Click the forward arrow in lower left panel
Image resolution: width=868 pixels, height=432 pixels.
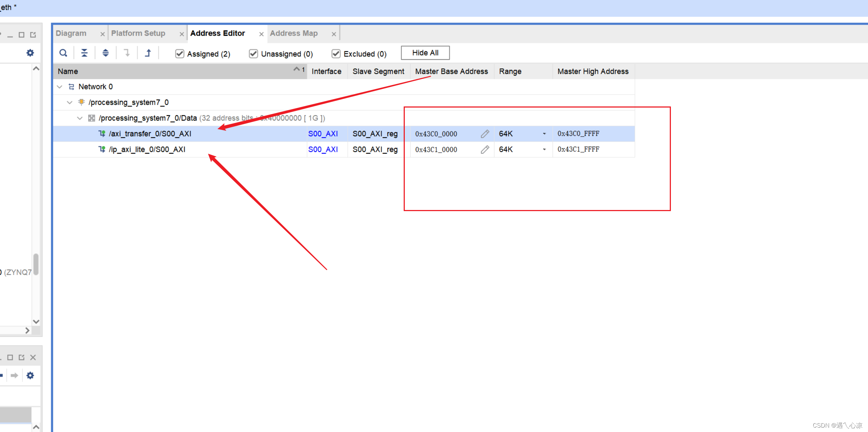(x=15, y=375)
